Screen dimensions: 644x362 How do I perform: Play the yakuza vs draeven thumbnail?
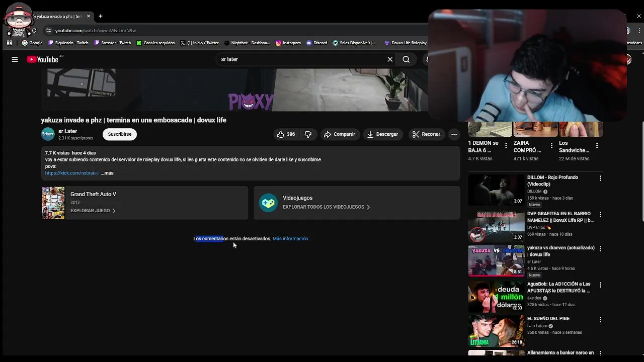[496, 260]
